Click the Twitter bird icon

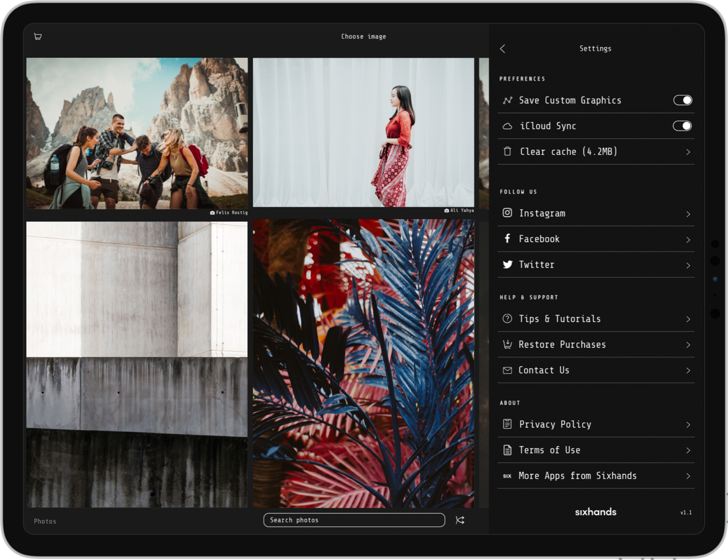(508, 265)
